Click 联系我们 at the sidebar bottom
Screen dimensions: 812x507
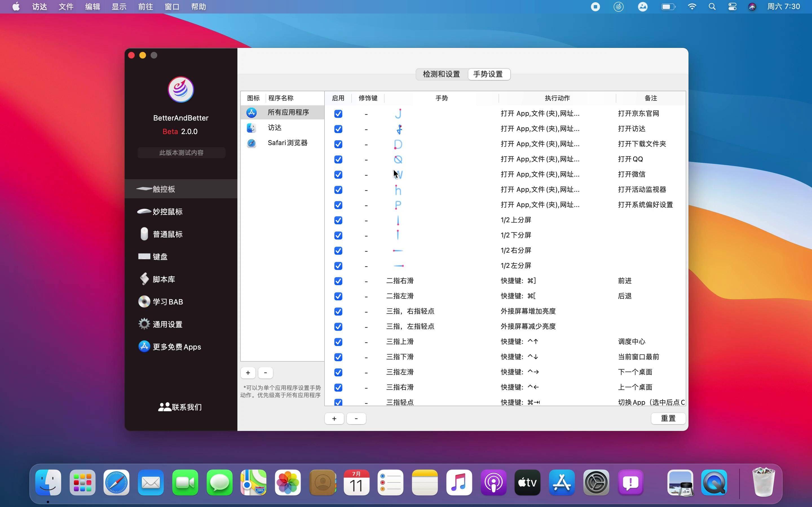[x=180, y=407]
